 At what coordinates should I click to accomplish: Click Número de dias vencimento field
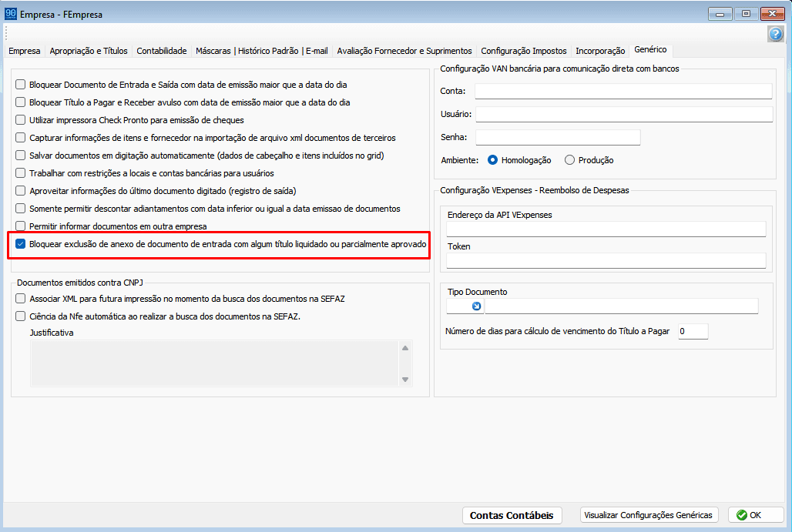click(693, 331)
